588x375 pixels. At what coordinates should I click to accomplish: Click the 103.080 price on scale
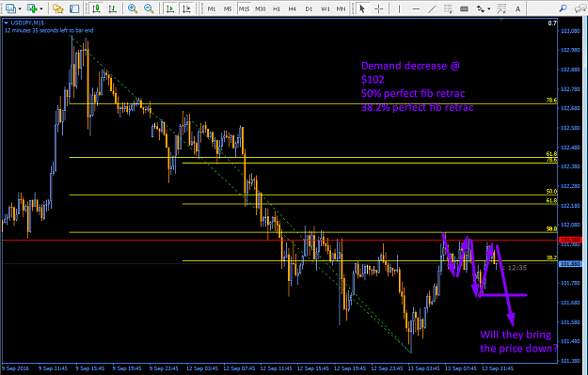pos(570,31)
